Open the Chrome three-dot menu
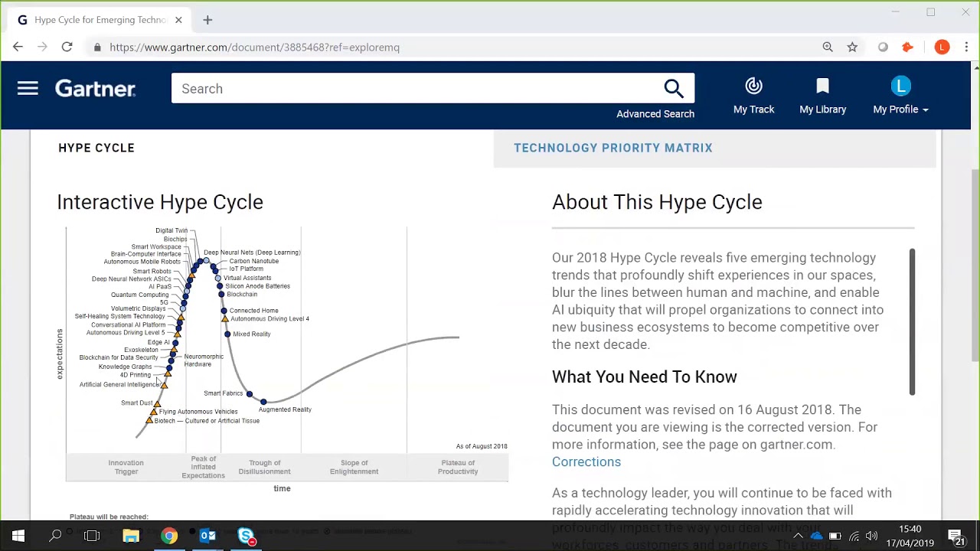 pyautogui.click(x=966, y=47)
